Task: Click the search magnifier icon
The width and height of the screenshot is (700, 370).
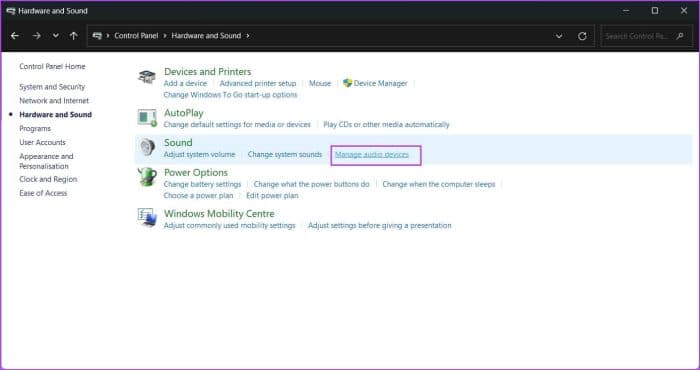Action: pos(680,36)
